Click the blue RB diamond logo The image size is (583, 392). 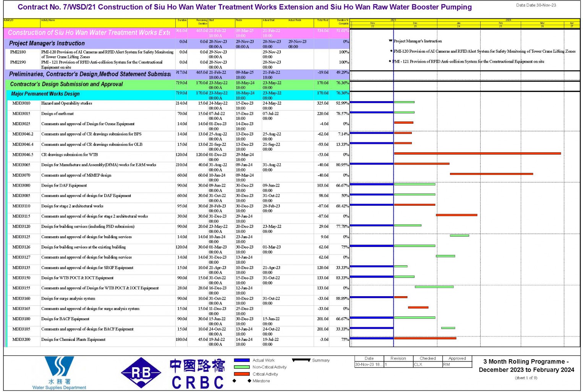pos(141,373)
